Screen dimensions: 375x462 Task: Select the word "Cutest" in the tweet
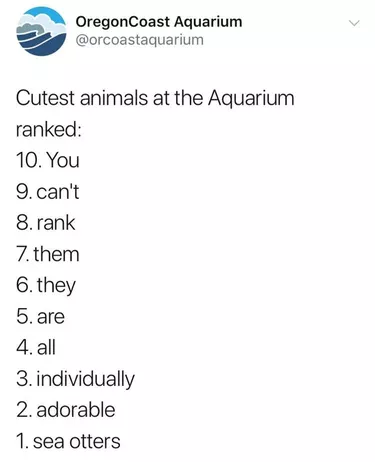[45, 98]
